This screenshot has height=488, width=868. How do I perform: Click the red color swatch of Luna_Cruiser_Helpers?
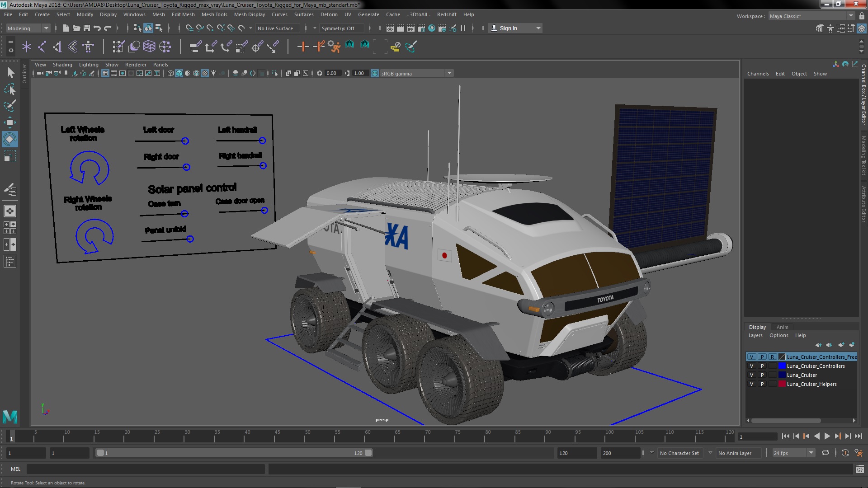click(782, 384)
